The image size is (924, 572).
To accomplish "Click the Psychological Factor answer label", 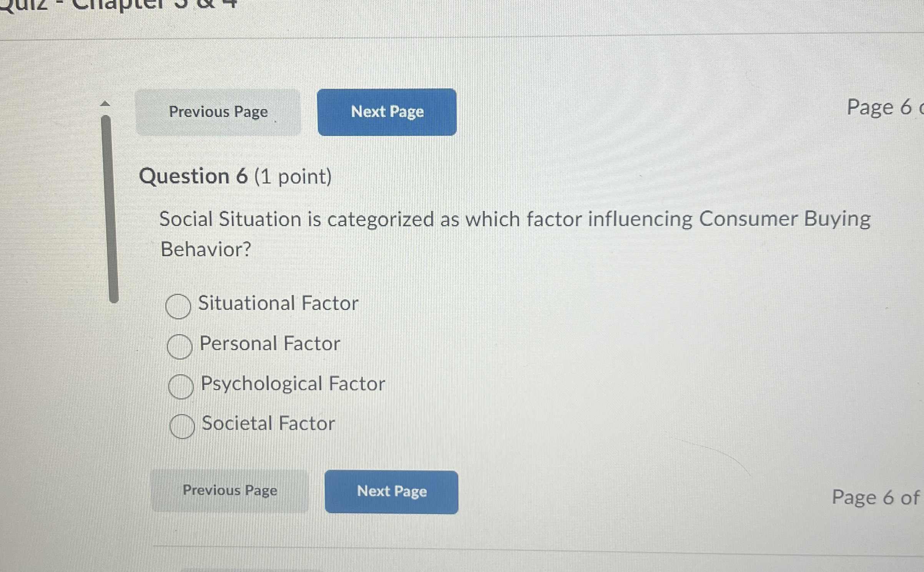I will pyautogui.click(x=292, y=384).
